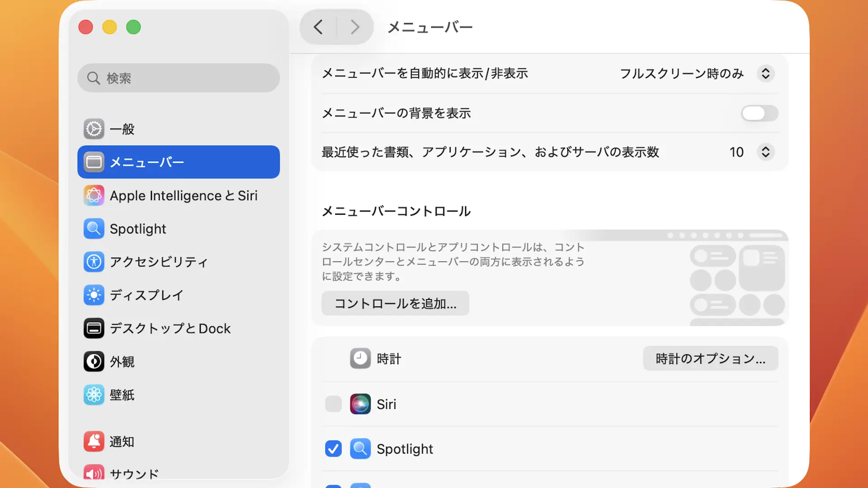The width and height of the screenshot is (868, 488).
Task: Click the ディスプレイ sun icon in sidebar
Action: [94, 295]
